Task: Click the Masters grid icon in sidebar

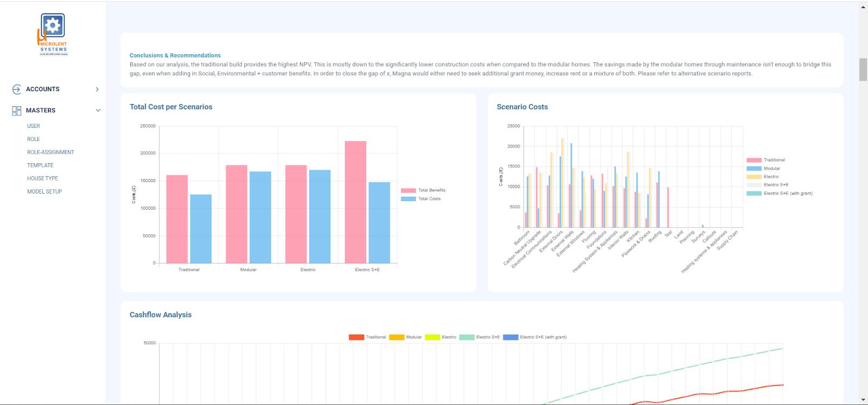Action: click(16, 111)
